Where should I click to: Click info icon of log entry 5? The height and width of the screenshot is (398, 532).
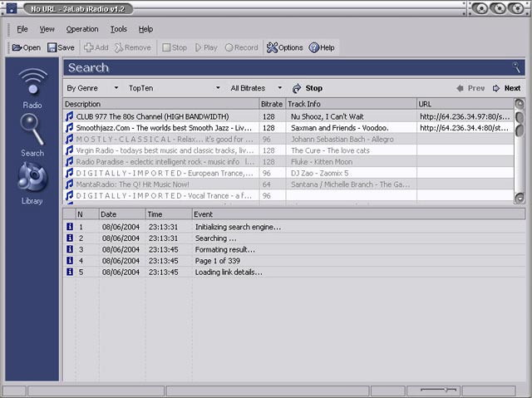pos(70,272)
